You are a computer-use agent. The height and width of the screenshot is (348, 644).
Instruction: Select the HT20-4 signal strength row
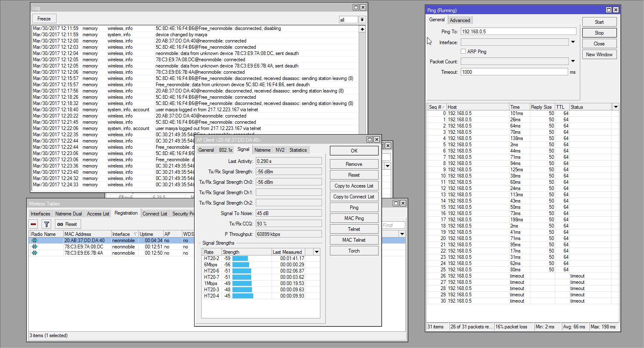point(261,296)
